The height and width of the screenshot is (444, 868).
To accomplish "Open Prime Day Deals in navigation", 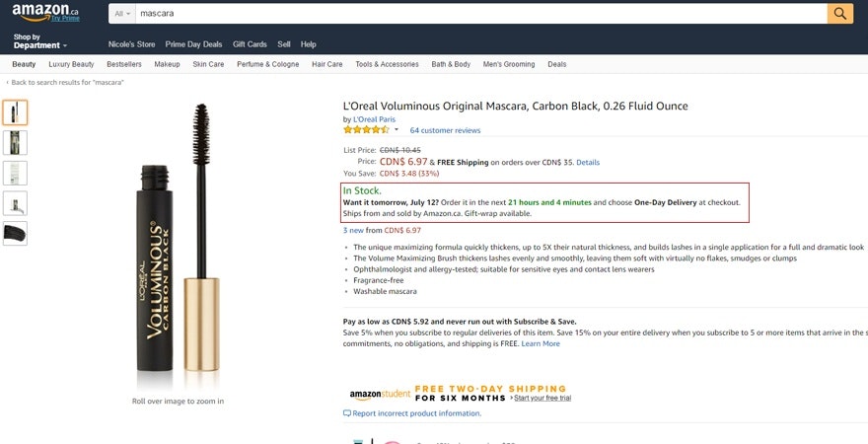I will click(x=193, y=44).
